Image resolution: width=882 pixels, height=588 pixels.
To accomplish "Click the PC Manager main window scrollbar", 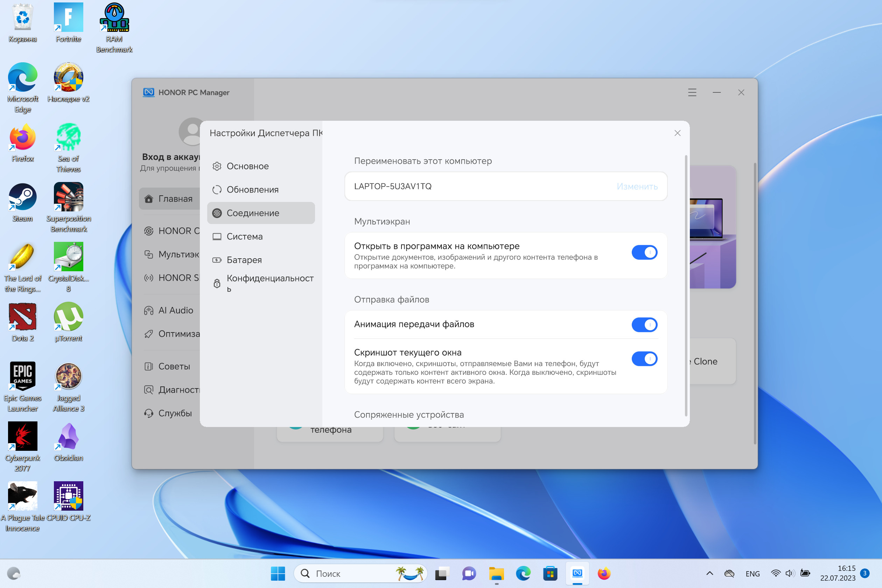I will [x=755, y=304].
